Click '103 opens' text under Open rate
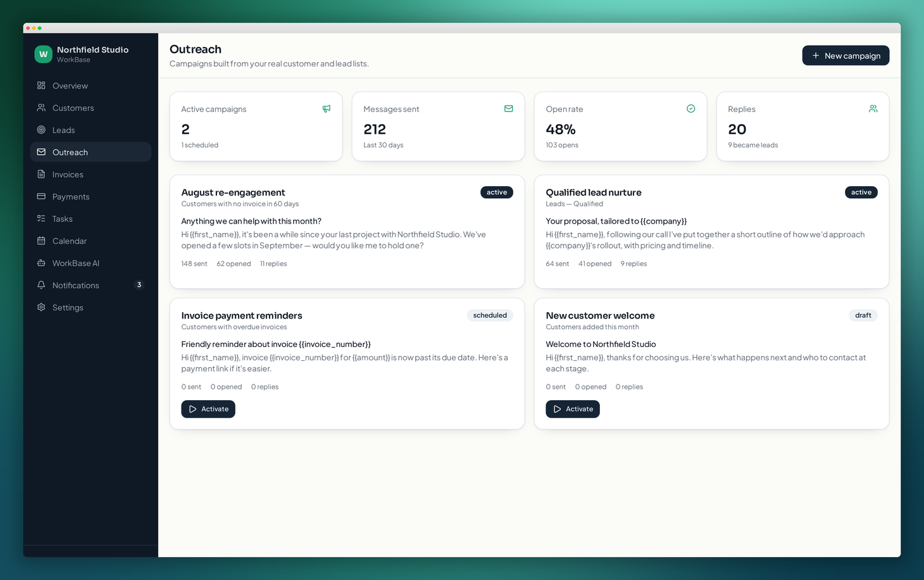This screenshot has height=580, width=924. coord(562,145)
